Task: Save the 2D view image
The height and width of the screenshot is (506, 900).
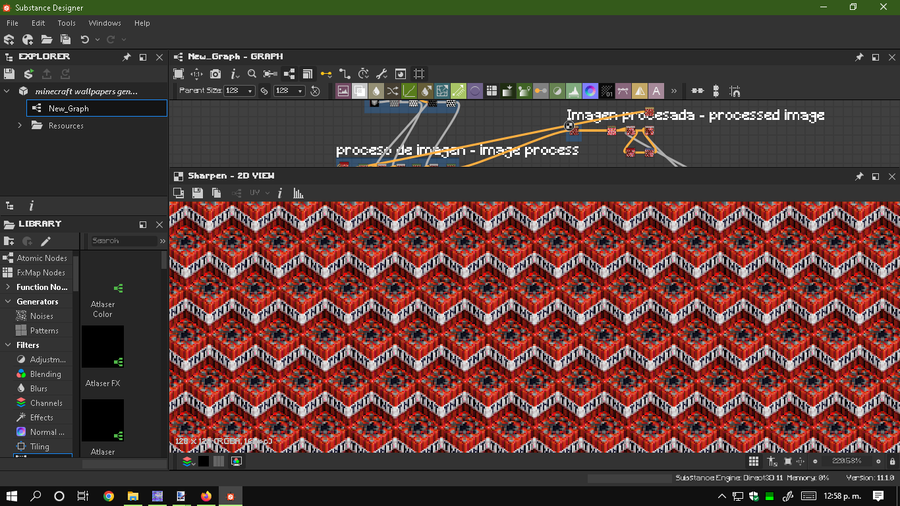Action: click(x=197, y=193)
